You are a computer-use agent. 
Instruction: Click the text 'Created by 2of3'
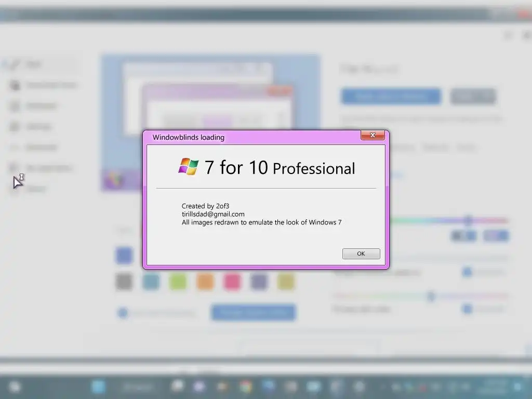(x=205, y=206)
